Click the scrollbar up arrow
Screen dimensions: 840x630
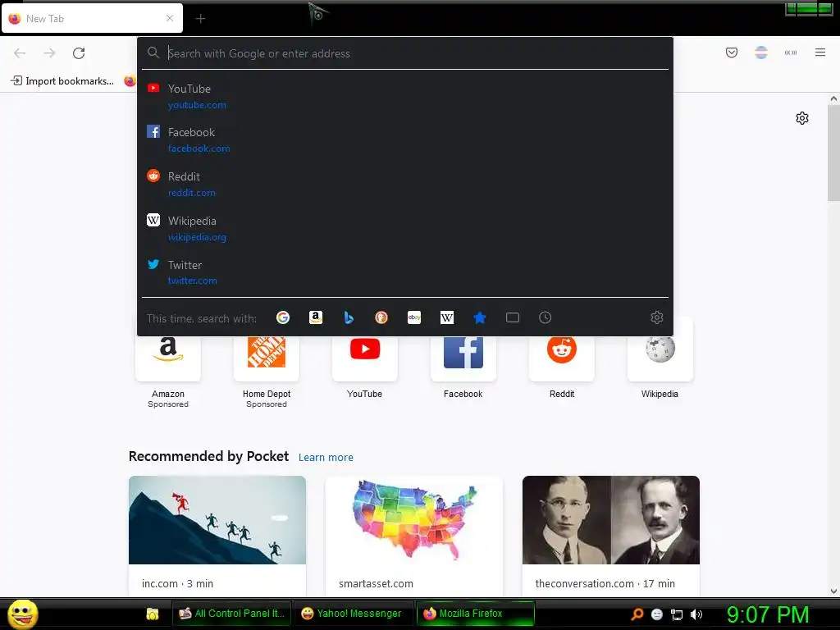coord(833,98)
